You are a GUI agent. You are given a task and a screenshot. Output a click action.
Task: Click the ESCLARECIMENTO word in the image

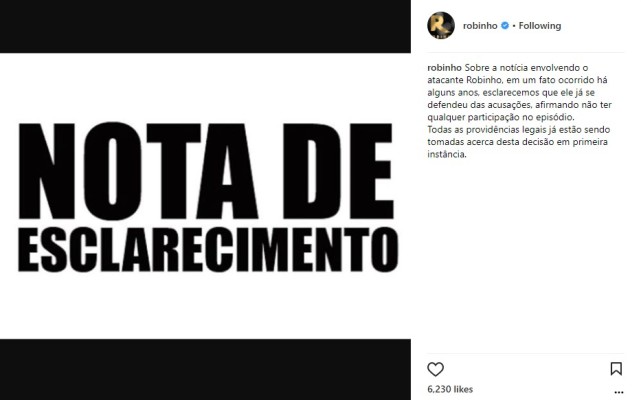click(208, 250)
